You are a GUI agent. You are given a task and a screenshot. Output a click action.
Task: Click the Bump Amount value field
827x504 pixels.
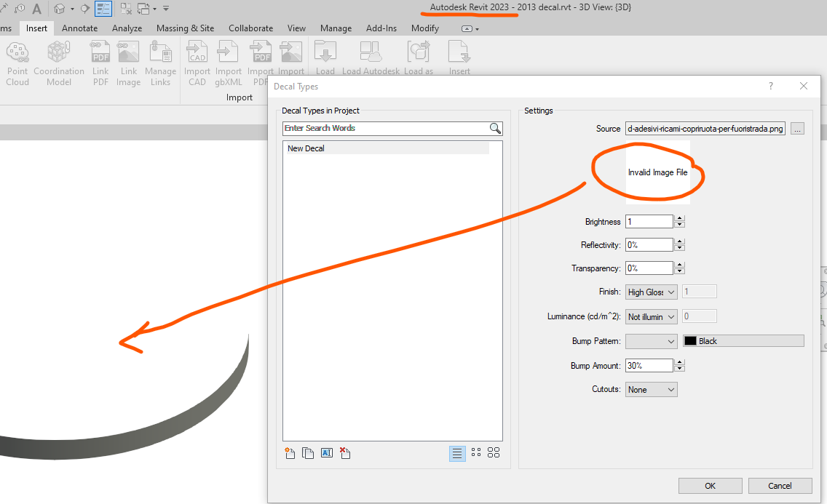(649, 366)
